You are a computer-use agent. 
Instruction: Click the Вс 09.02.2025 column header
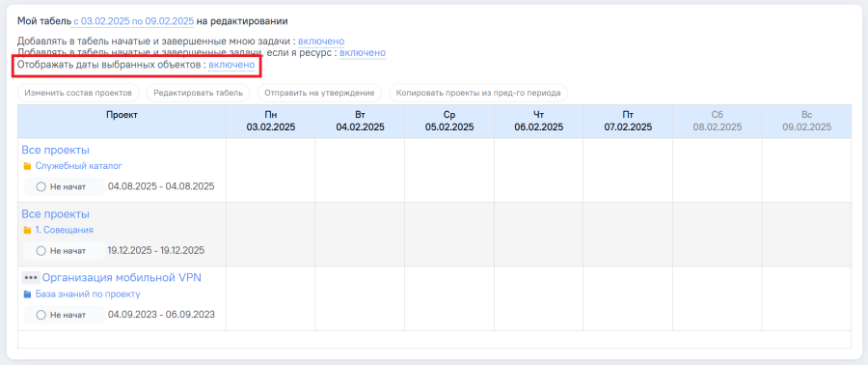(x=806, y=122)
